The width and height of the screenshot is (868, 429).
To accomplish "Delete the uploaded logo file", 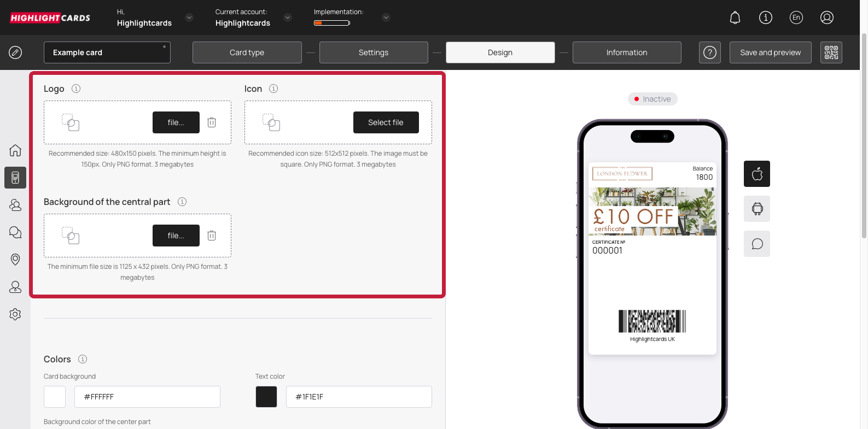I will 212,122.
